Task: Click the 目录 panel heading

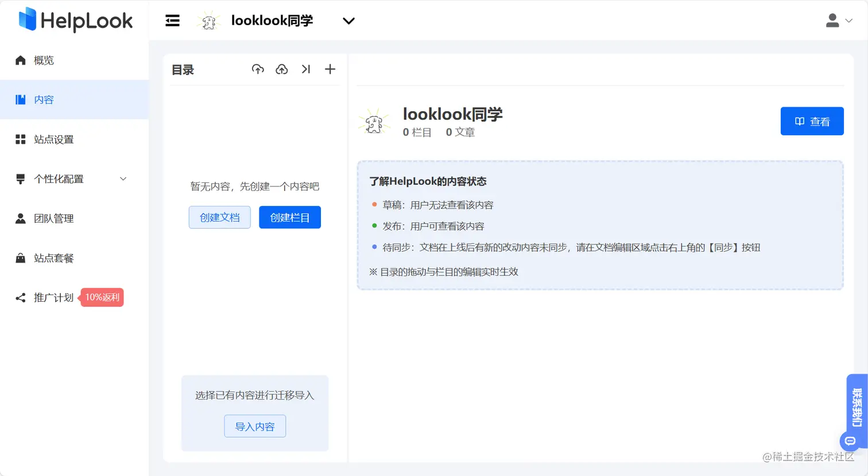Action: tap(183, 70)
